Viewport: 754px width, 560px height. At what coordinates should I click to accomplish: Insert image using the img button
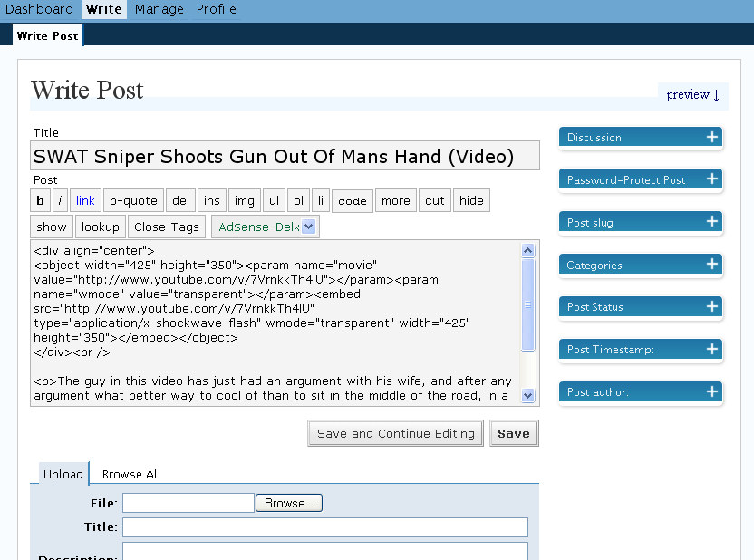(243, 201)
